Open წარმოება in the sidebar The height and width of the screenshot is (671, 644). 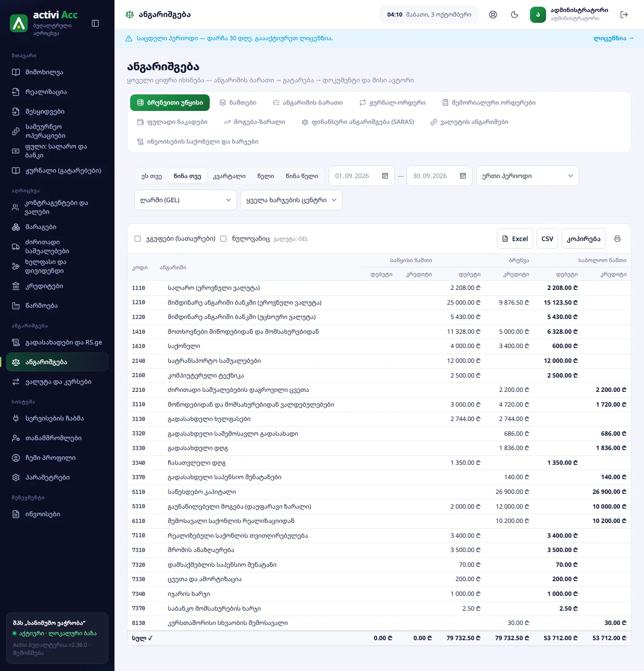pos(57,306)
